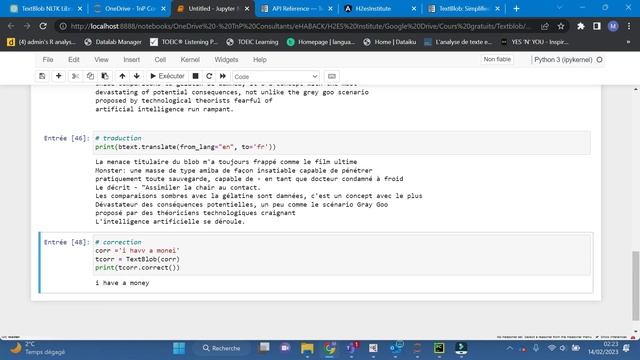Open the Insert menu
The image size is (640, 360).
click(x=131, y=60)
